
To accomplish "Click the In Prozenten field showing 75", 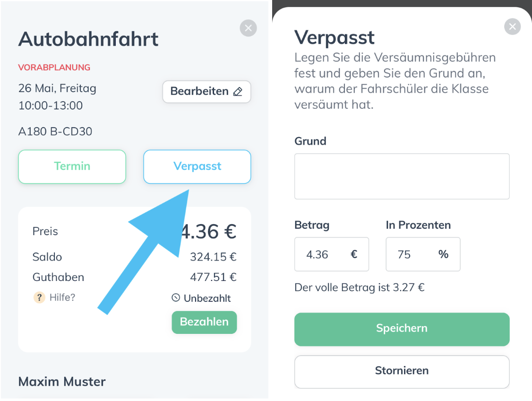I will [x=423, y=254].
